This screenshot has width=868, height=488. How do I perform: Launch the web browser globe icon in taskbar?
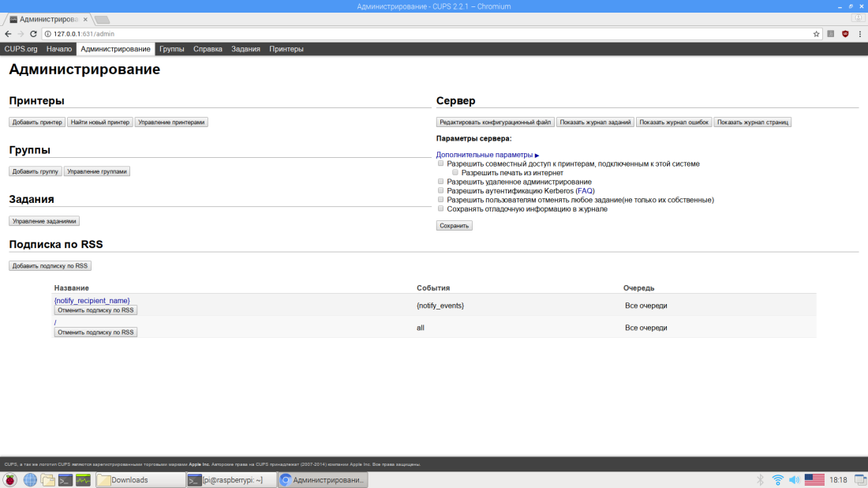(30, 480)
